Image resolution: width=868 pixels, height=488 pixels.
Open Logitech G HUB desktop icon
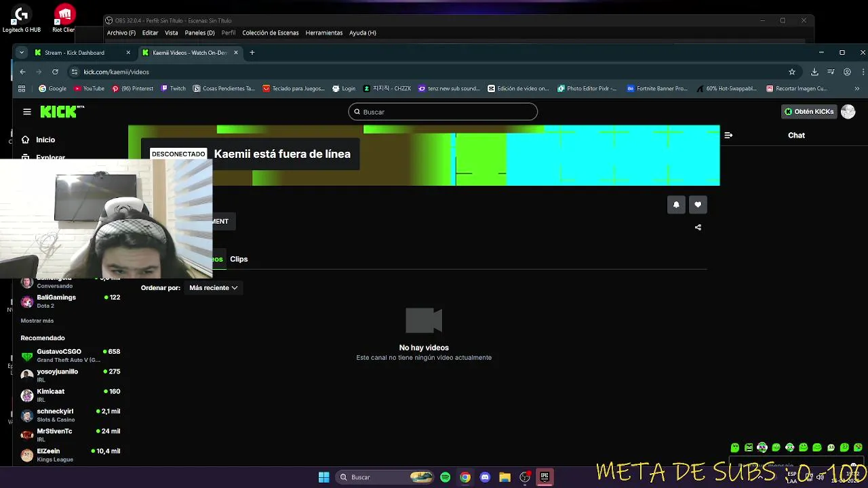22,19
